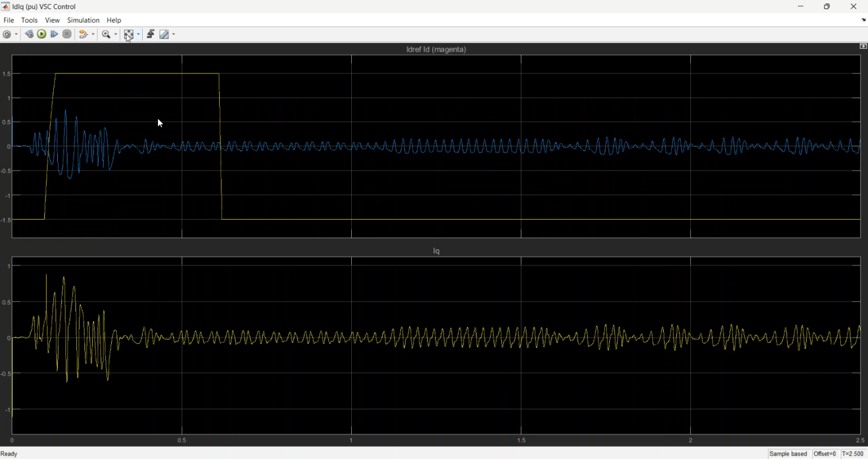Screen dimensions: 868x459
Task: Click the grey Stop simulation button
Action: [x=67, y=35]
